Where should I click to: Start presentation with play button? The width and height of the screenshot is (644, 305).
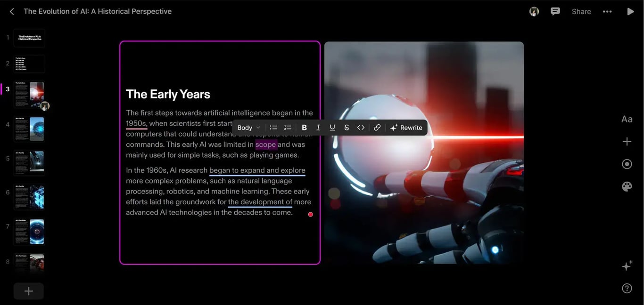coord(630,11)
